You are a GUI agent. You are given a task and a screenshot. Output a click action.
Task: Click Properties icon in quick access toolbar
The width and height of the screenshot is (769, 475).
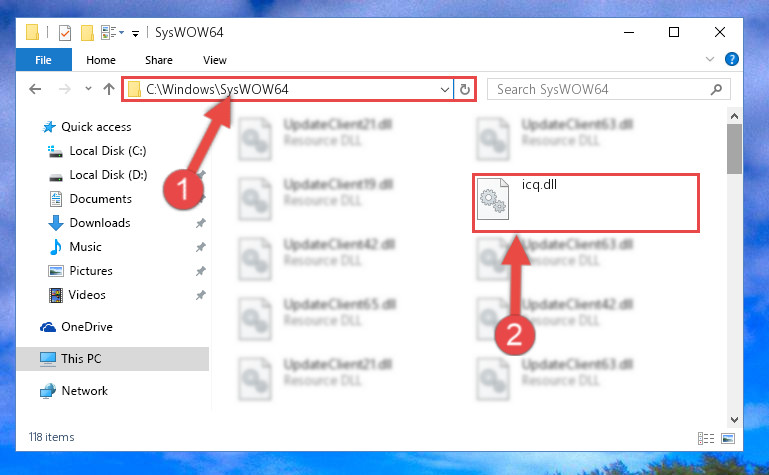pos(64,33)
